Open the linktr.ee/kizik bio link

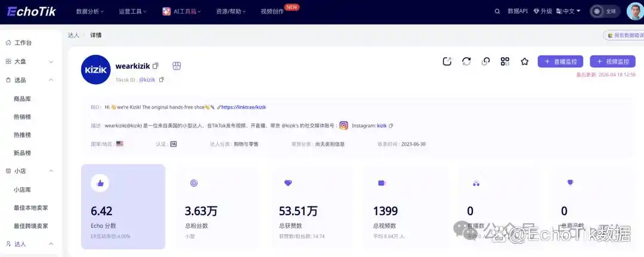pyautogui.click(x=243, y=107)
